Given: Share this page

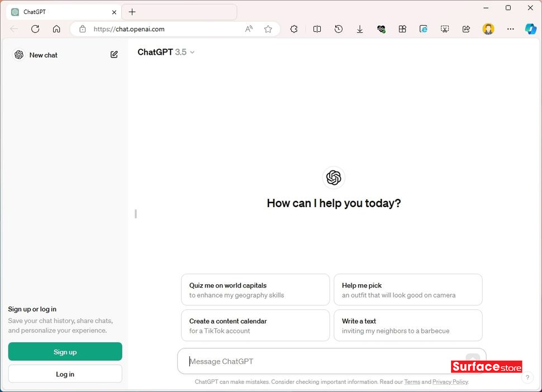Looking at the screenshot, I should point(466,28).
